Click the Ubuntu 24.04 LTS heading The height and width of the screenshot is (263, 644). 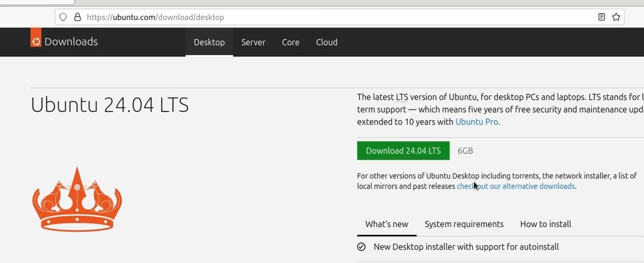(x=110, y=105)
